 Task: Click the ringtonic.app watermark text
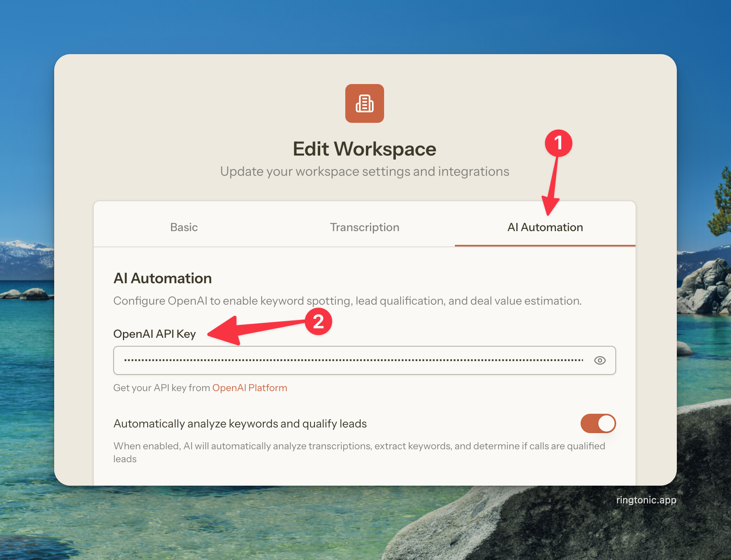pos(646,500)
